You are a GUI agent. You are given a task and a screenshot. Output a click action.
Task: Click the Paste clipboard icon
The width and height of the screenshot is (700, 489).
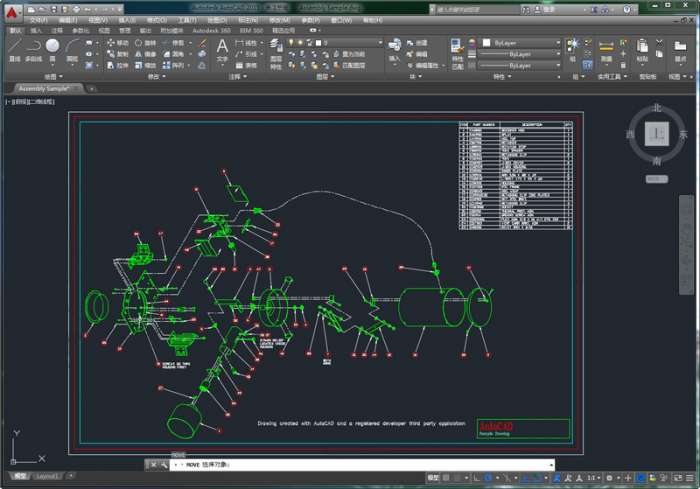tap(642, 49)
